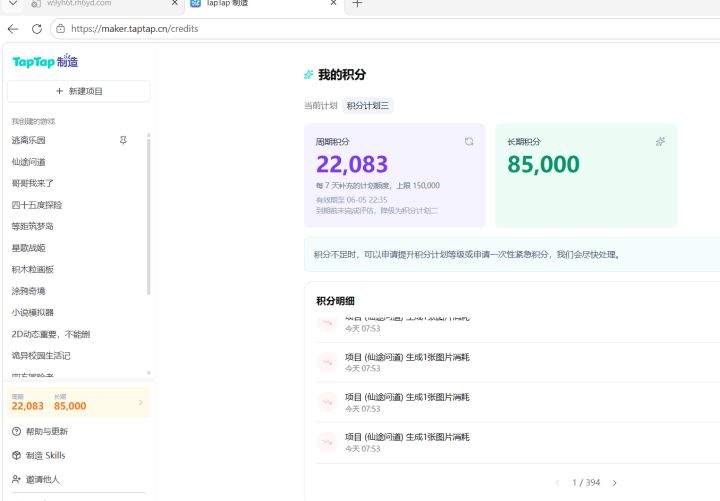Screen dimensions: 720x501
Task: Open the 涂鸦奇境 project
Action: tap(28, 291)
